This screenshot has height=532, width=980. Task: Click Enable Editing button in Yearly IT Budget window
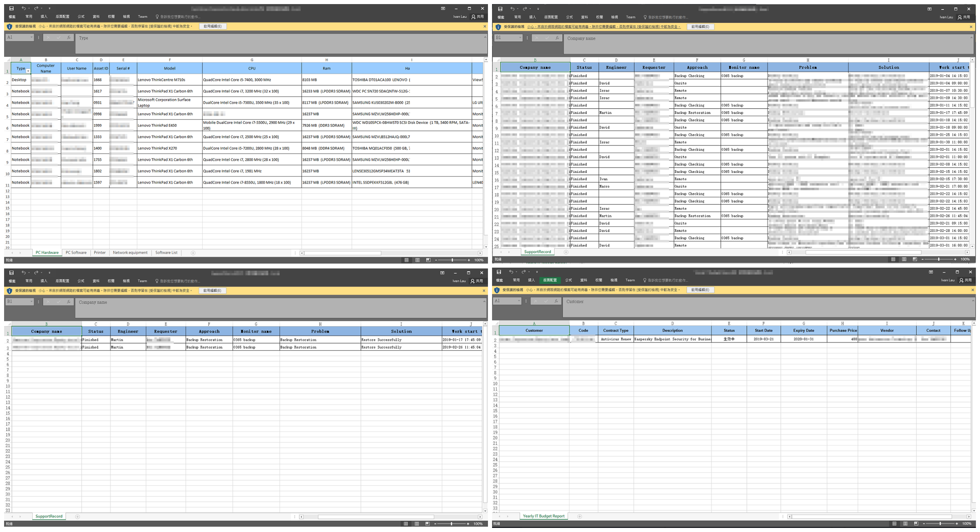point(700,290)
